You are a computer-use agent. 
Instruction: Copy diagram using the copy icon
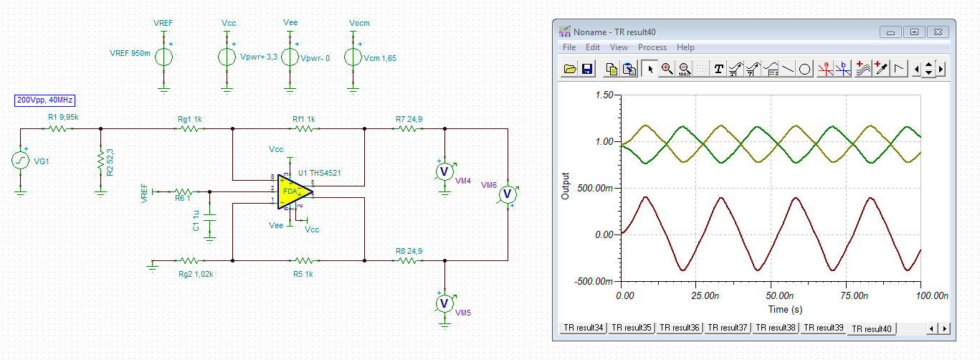612,69
